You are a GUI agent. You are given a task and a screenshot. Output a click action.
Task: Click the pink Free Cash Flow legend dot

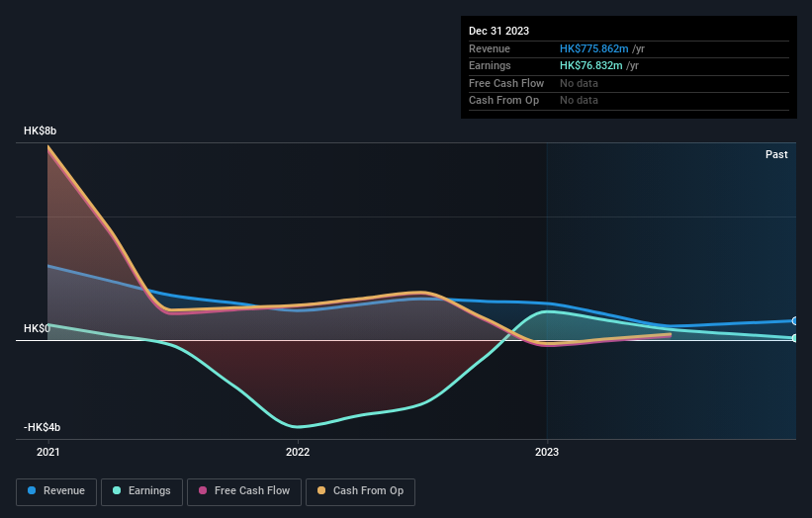click(203, 490)
